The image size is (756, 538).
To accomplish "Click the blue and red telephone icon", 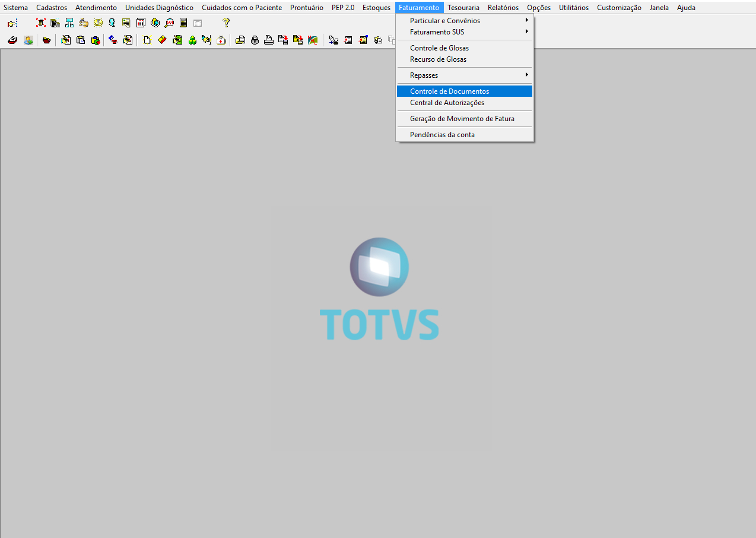I will (x=112, y=40).
